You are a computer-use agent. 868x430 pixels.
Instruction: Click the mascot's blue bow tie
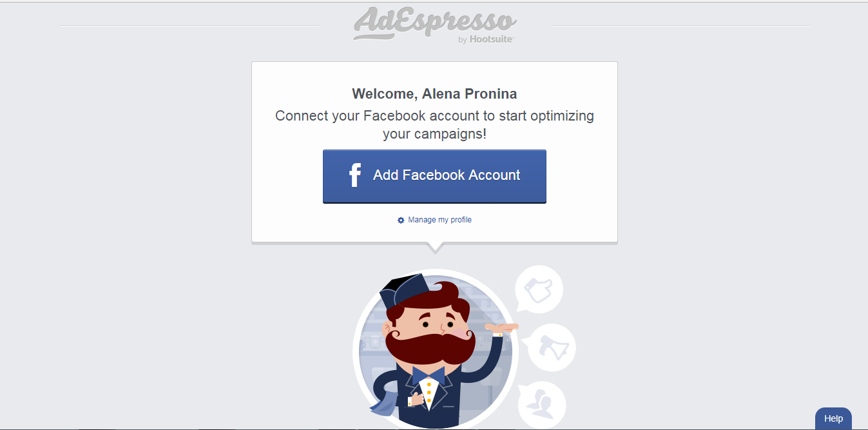(x=429, y=375)
